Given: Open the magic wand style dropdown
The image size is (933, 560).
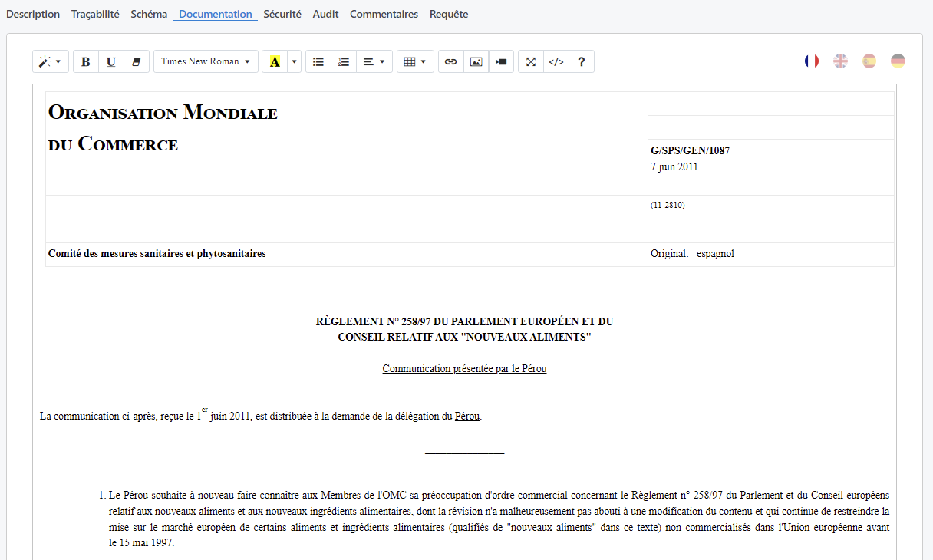Looking at the screenshot, I should click(x=51, y=61).
